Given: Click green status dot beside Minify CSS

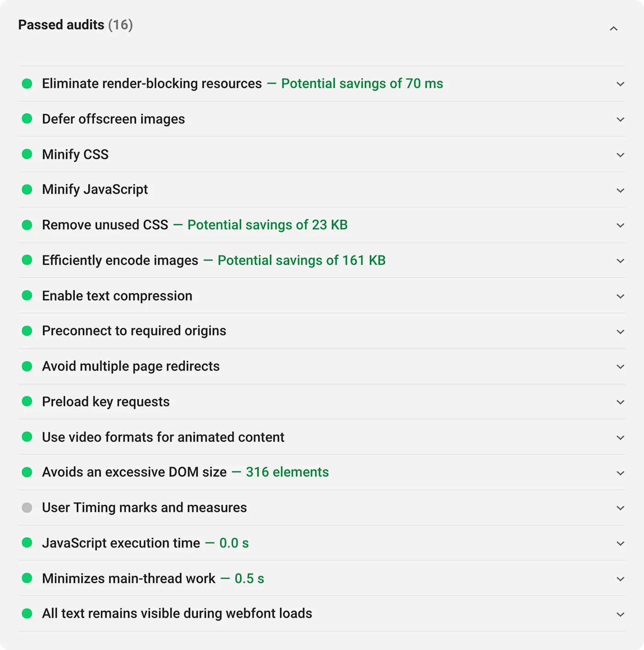Looking at the screenshot, I should click(x=27, y=154).
